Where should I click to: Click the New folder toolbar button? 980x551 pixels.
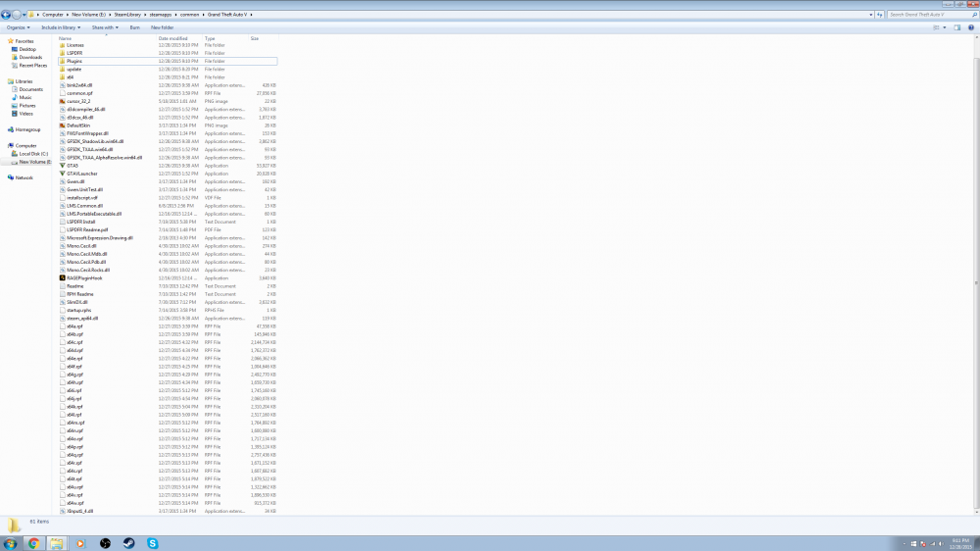(162, 27)
